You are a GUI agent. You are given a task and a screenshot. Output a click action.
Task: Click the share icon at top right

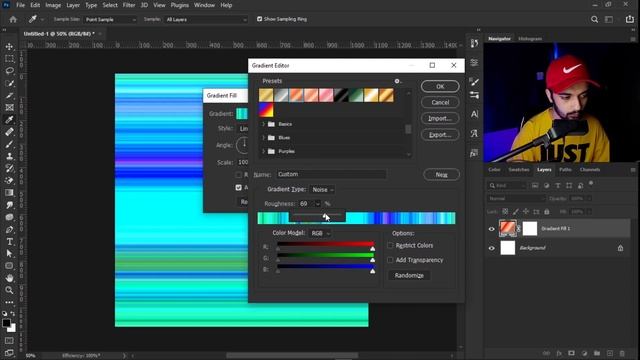point(630,19)
